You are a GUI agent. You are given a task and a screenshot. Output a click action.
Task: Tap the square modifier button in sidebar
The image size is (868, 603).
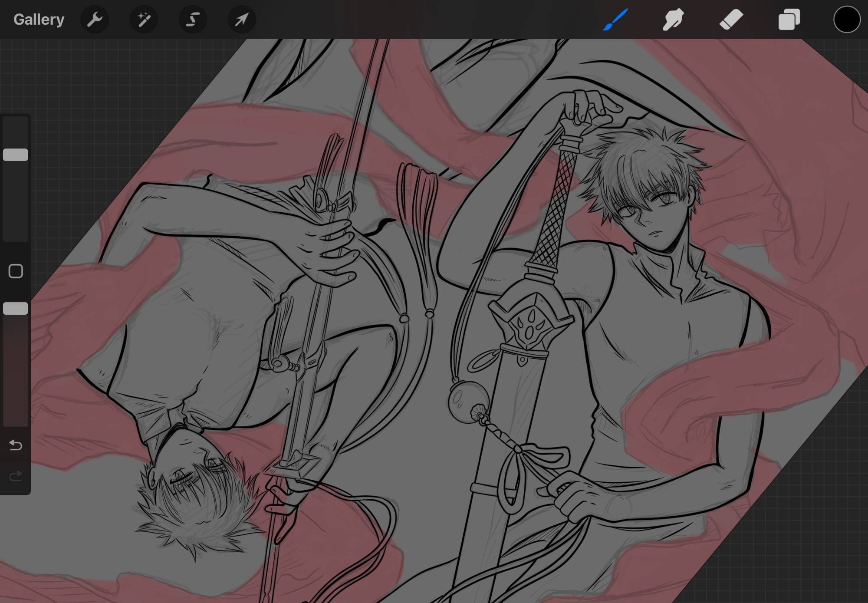[16, 271]
